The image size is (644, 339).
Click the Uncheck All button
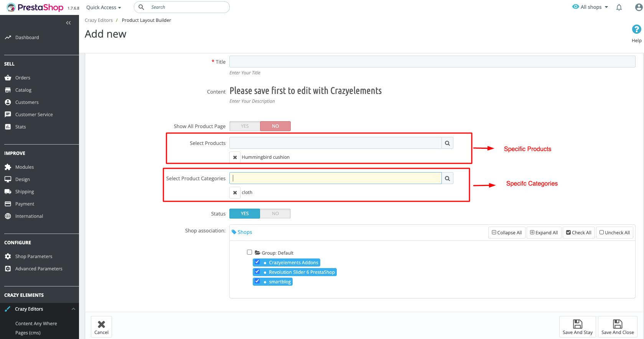pyautogui.click(x=614, y=233)
